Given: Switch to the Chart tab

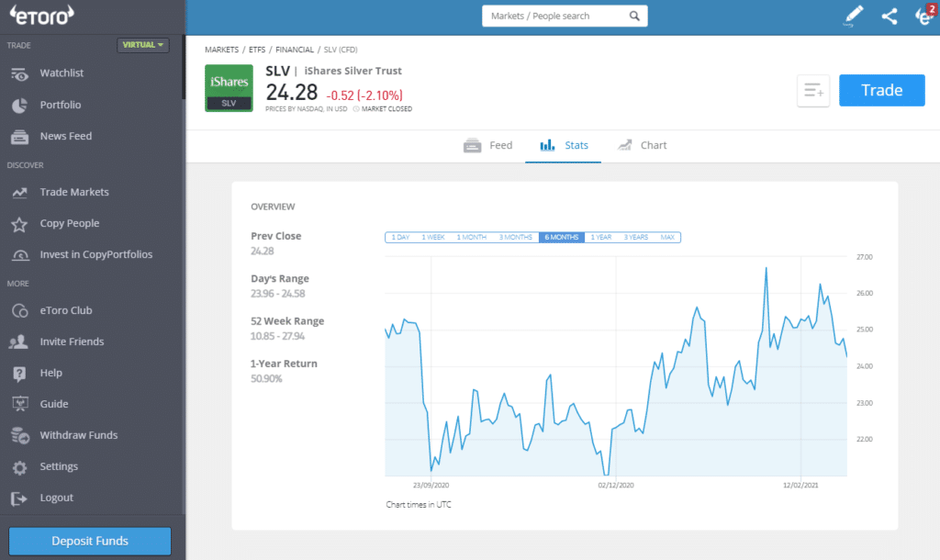Looking at the screenshot, I should [x=642, y=146].
